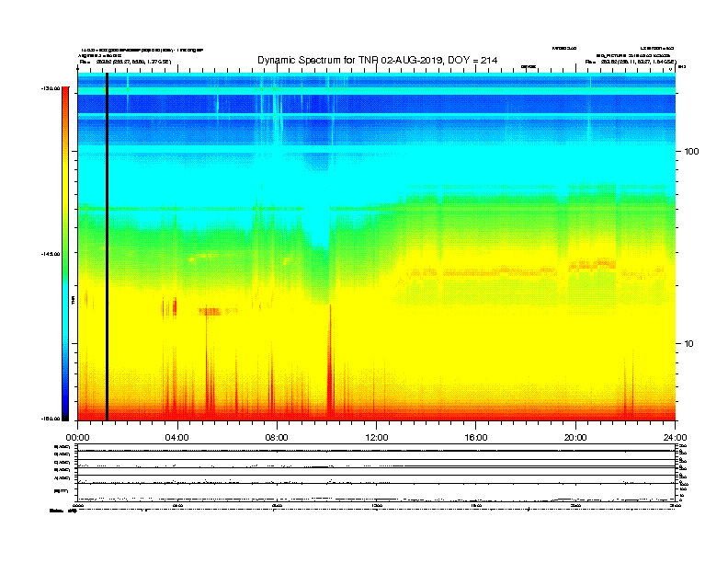The image size is (728, 563).
Task: Click the "04:00" time axis label
Action: pos(177,438)
